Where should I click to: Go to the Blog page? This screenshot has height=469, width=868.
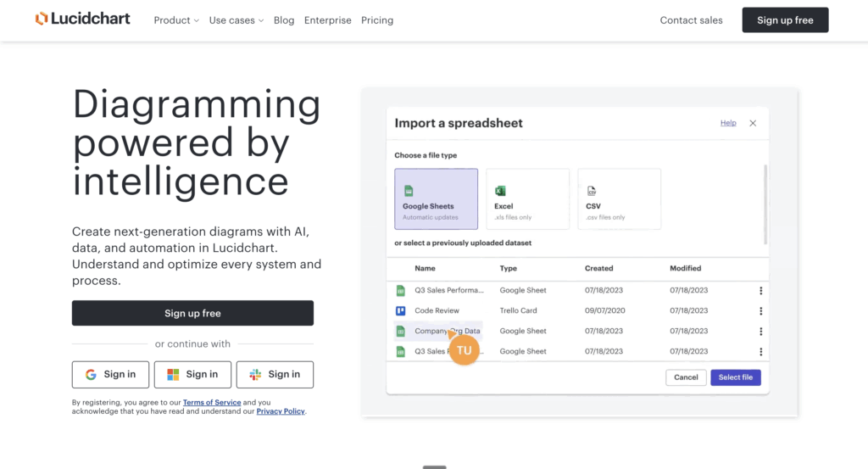pyautogui.click(x=284, y=20)
